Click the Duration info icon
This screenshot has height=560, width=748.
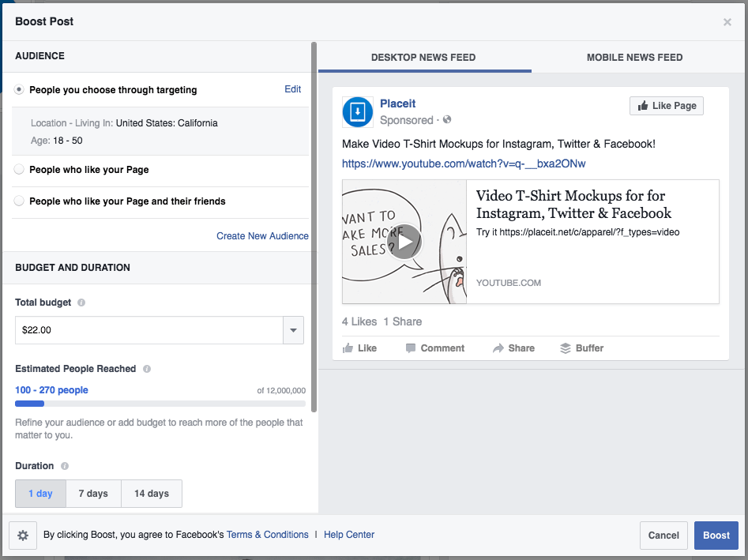(x=65, y=466)
